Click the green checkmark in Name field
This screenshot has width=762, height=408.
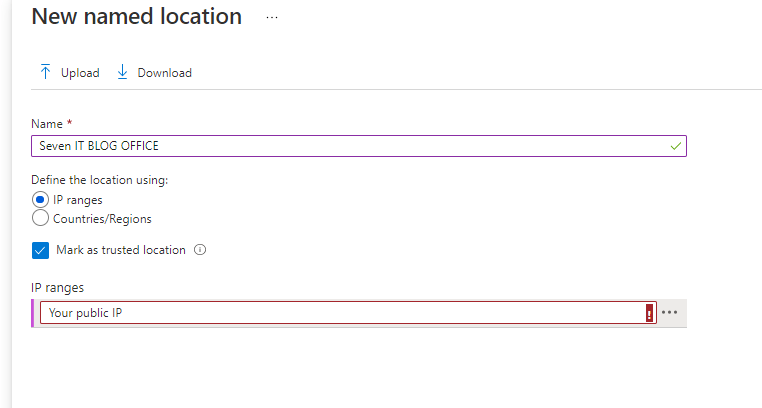point(676,146)
